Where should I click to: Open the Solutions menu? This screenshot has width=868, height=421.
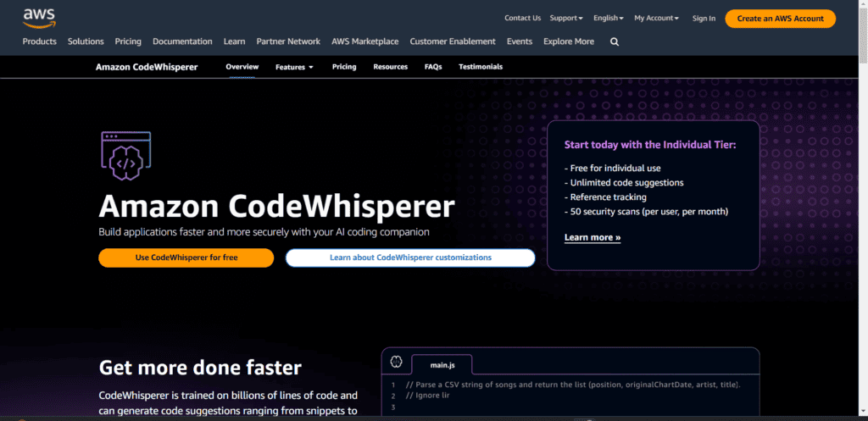click(x=86, y=42)
